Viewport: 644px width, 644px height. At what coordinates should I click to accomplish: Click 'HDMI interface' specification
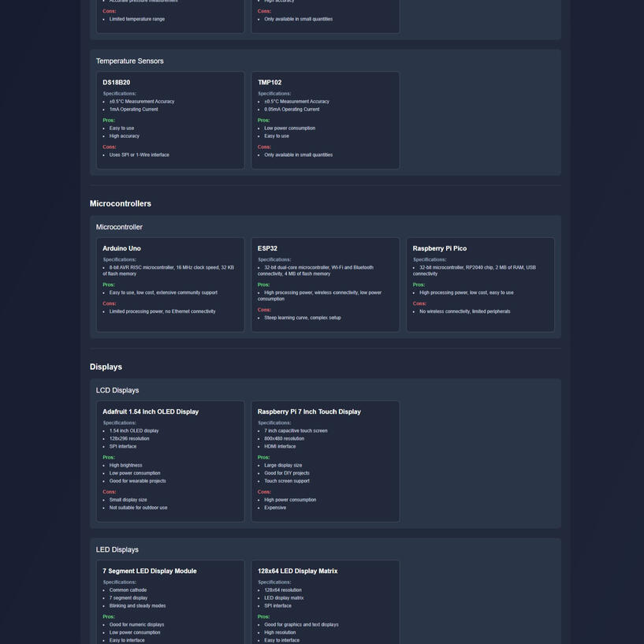[x=280, y=446]
